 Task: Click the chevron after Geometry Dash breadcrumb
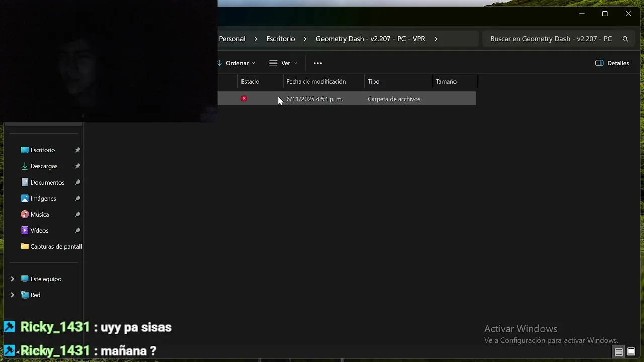click(x=436, y=39)
